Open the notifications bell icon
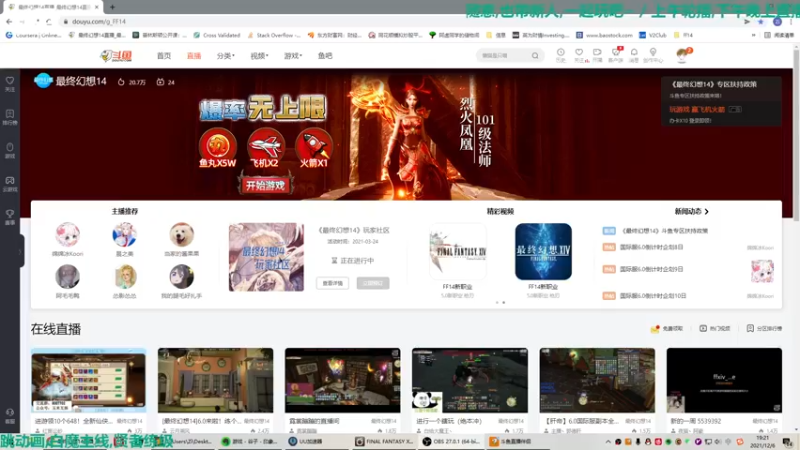800x450 pixels. [x=634, y=55]
